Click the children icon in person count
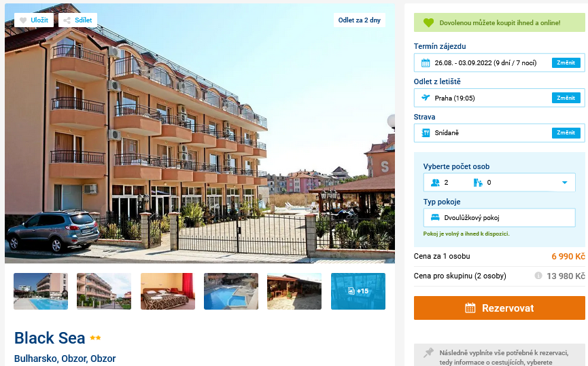 coord(478,183)
